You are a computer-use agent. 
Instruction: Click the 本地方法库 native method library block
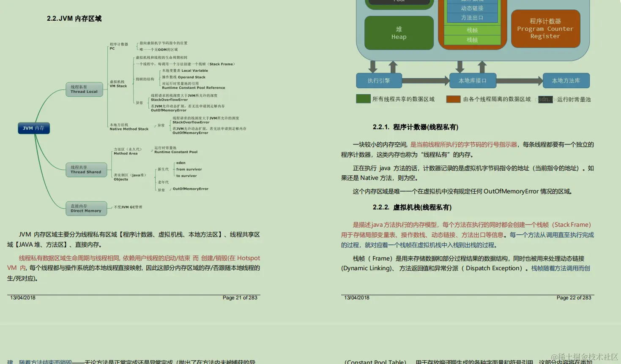pos(566,80)
